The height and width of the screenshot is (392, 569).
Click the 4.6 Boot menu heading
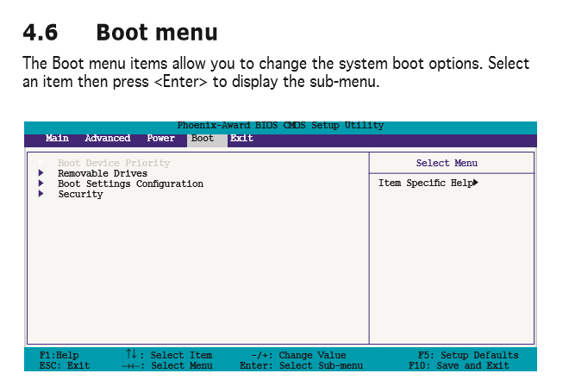coord(120,33)
